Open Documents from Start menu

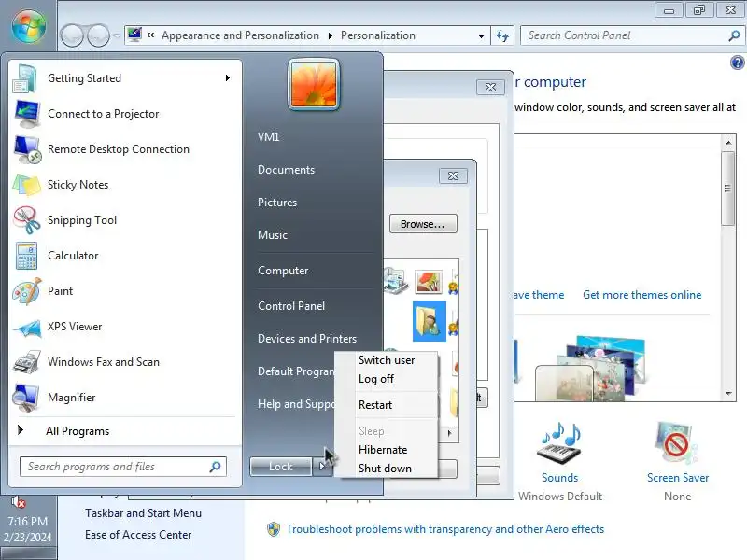pos(287,170)
